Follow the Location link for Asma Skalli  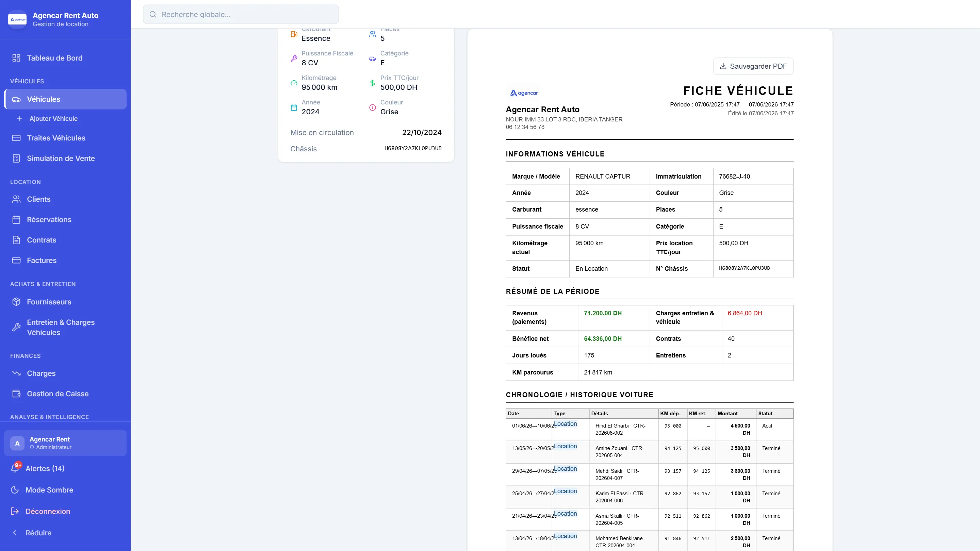[x=565, y=514]
